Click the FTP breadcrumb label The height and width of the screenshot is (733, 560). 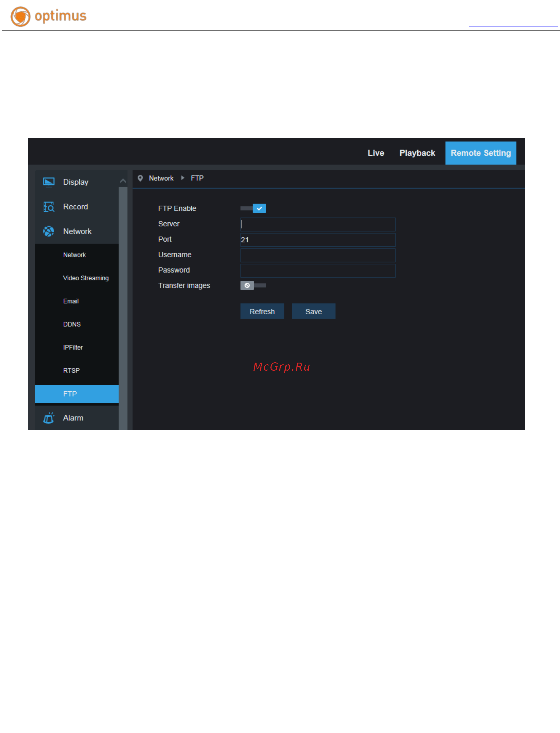pos(197,178)
